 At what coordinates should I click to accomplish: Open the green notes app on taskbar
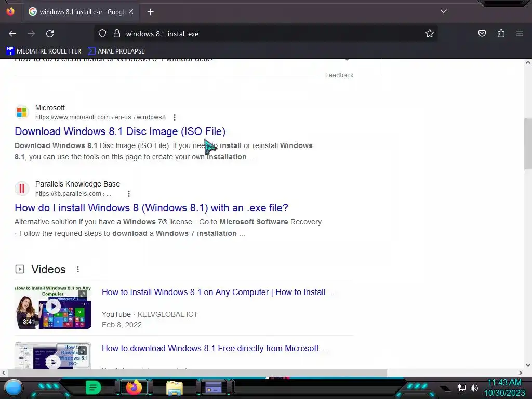tap(94, 388)
